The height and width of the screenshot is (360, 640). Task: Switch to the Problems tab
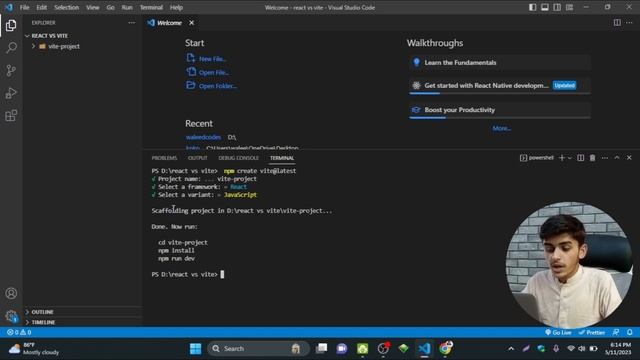tap(164, 158)
